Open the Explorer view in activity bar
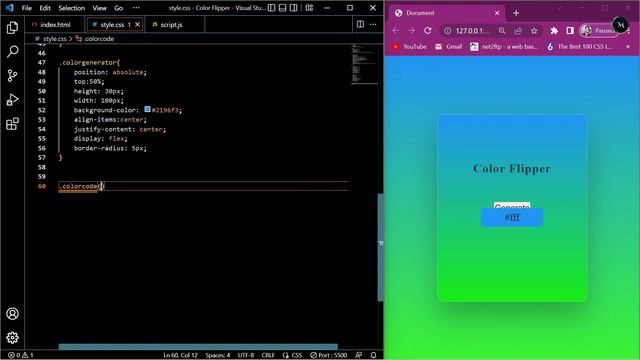The height and width of the screenshot is (360, 640). (x=12, y=28)
